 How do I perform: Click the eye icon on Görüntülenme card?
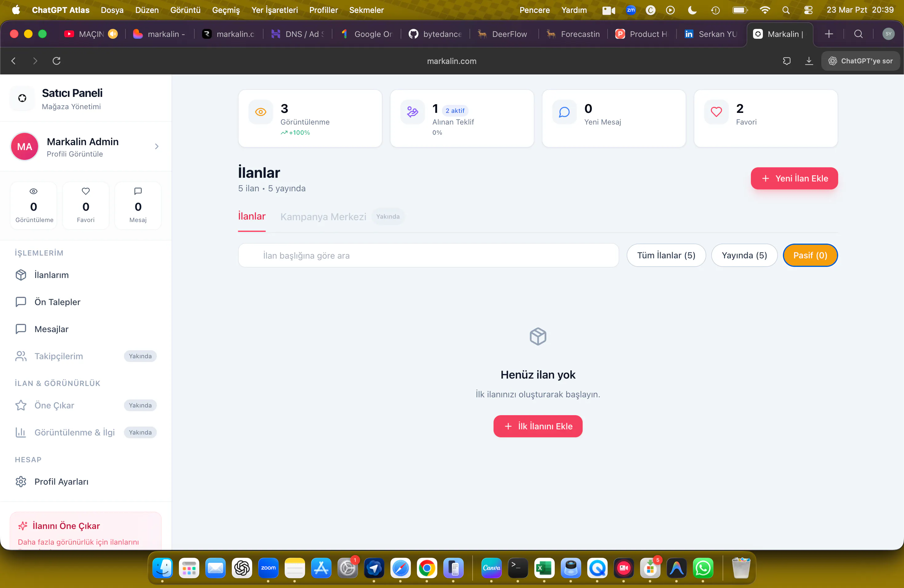(x=260, y=112)
